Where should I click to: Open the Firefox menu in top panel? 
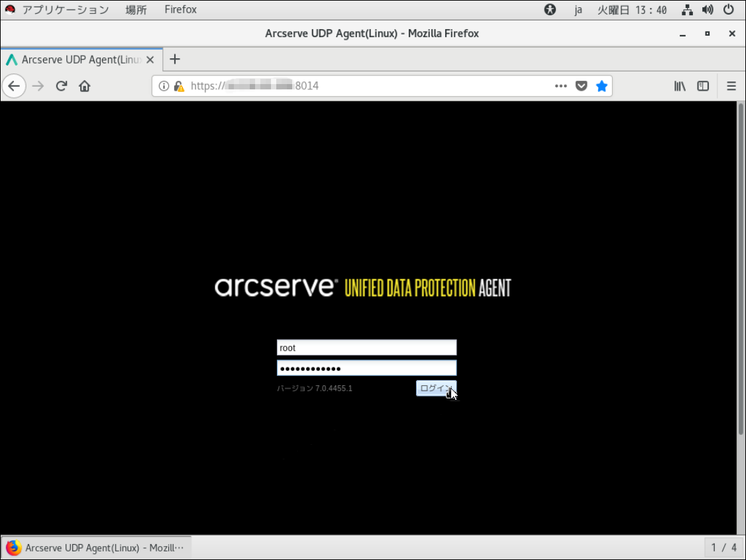180,9
